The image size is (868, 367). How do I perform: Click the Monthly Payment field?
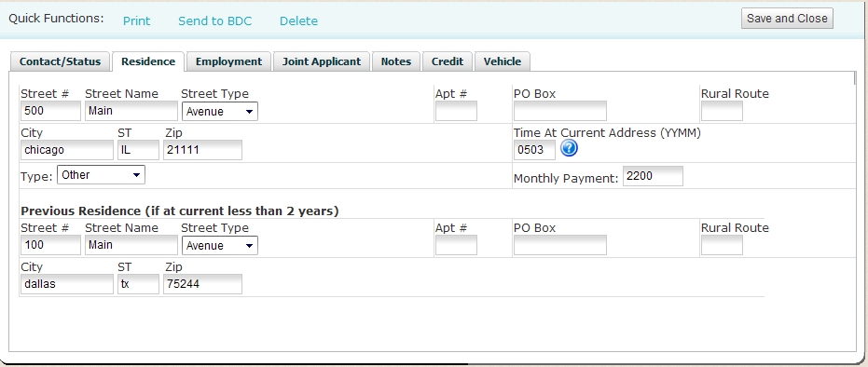(x=653, y=176)
